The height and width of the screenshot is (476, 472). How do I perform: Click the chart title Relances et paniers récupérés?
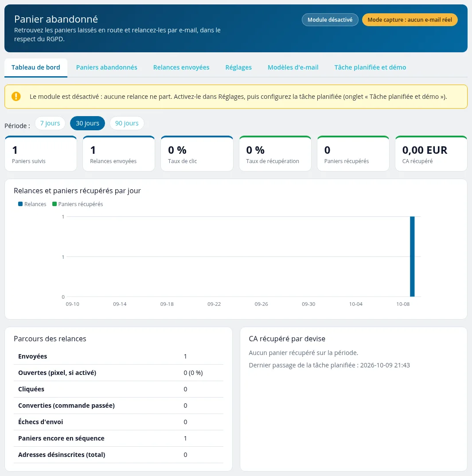(78, 191)
